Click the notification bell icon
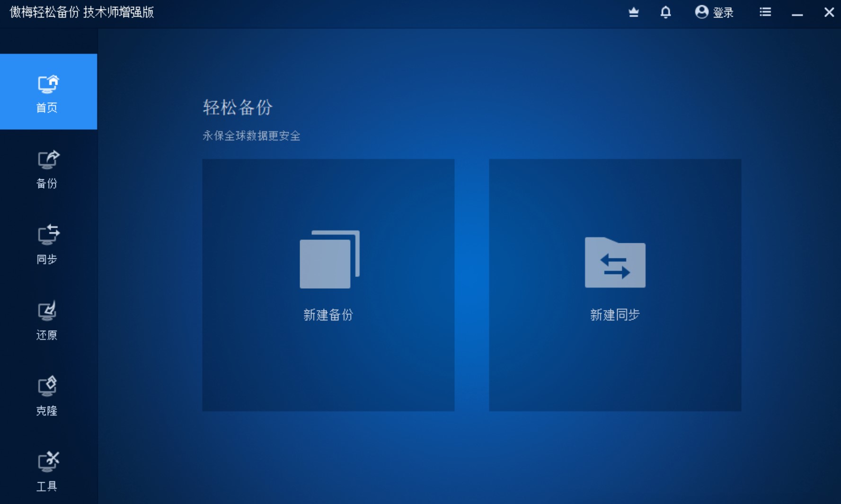The image size is (841, 504). [665, 12]
